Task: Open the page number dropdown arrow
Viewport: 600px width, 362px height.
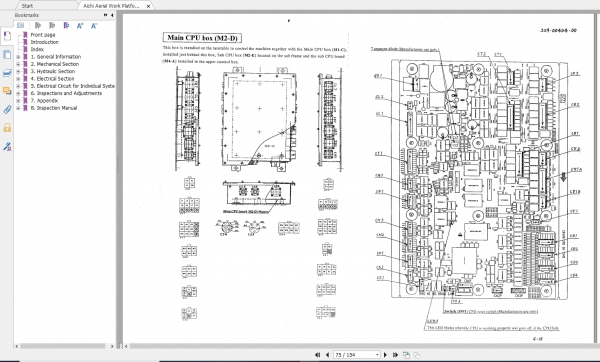Action: (377, 355)
